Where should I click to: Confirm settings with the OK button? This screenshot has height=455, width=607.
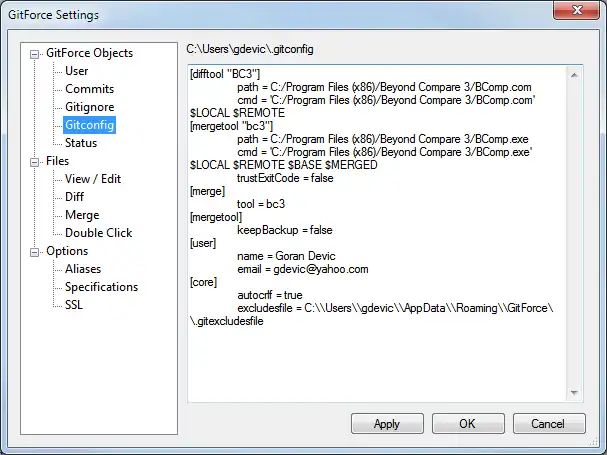click(468, 424)
